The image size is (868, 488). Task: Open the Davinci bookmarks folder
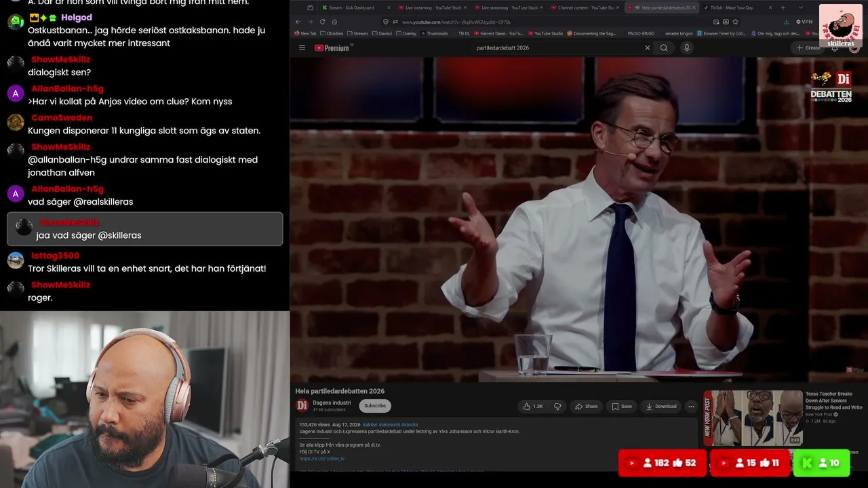coord(383,33)
